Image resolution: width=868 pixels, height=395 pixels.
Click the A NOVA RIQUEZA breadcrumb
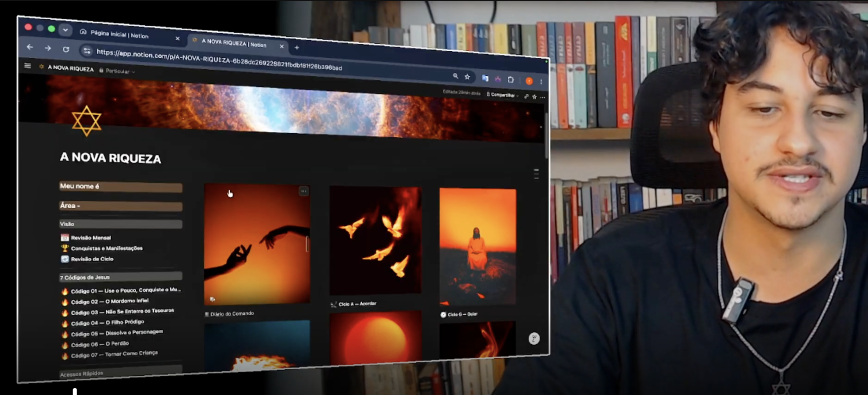(70, 68)
